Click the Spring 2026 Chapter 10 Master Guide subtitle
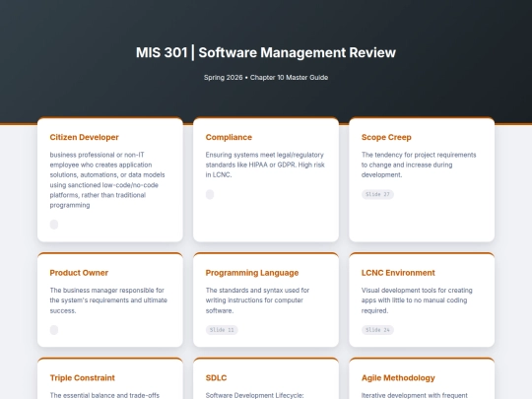Screen dimensions: 532x399 [266, 78]
